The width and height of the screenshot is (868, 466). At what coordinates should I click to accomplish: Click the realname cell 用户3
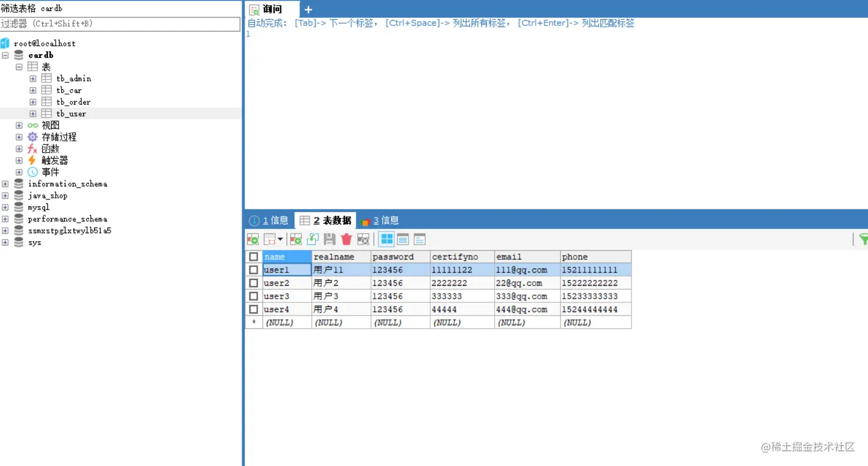[x=341, y=296]
